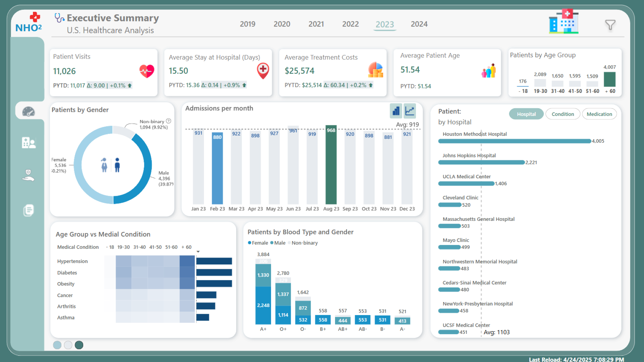
Task: Toggle patient view to Condition
Action: (x=562, y=114)
